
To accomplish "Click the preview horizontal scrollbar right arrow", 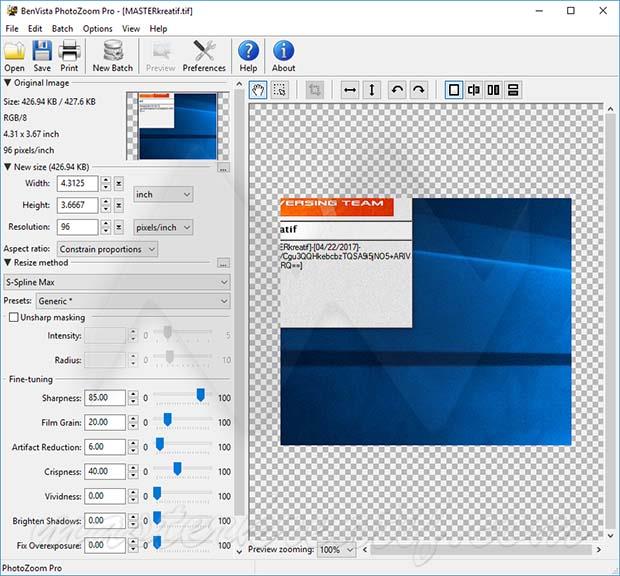I will 599,550.
